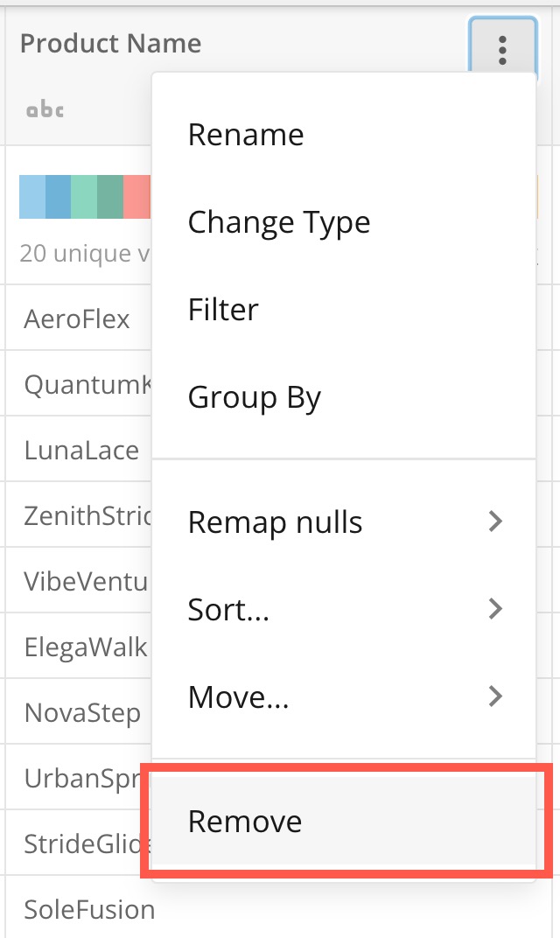Image resolution: width=560 pixels, height=938 pixels.
Task: Choose Group By from the menu
Action: click(x=255, y=397)
